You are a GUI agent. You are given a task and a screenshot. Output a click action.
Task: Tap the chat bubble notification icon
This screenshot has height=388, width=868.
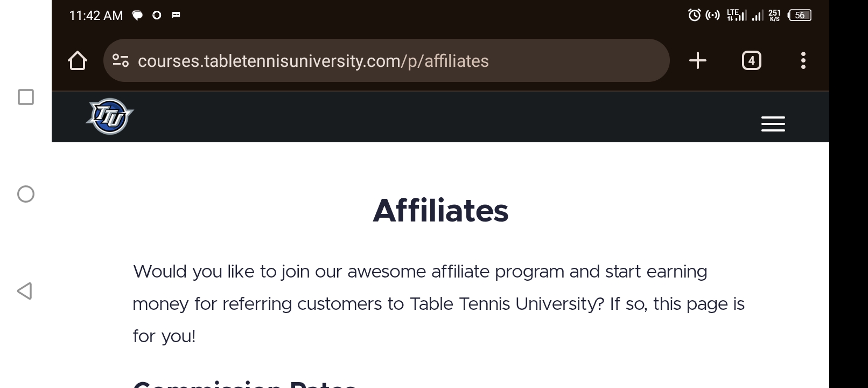137,15
